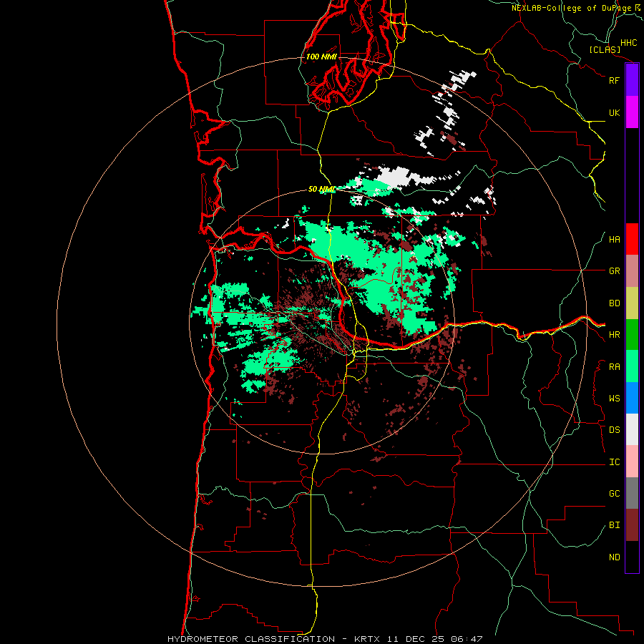This screenshot has width=644, height=644.
Task: Click the GC gray legend color swatch
Action: click(632, 493)
